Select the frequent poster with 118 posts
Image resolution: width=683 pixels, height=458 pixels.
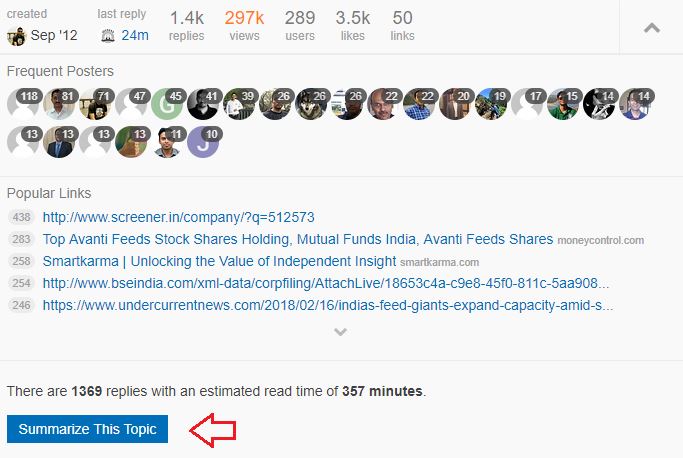tap(23, 104)
